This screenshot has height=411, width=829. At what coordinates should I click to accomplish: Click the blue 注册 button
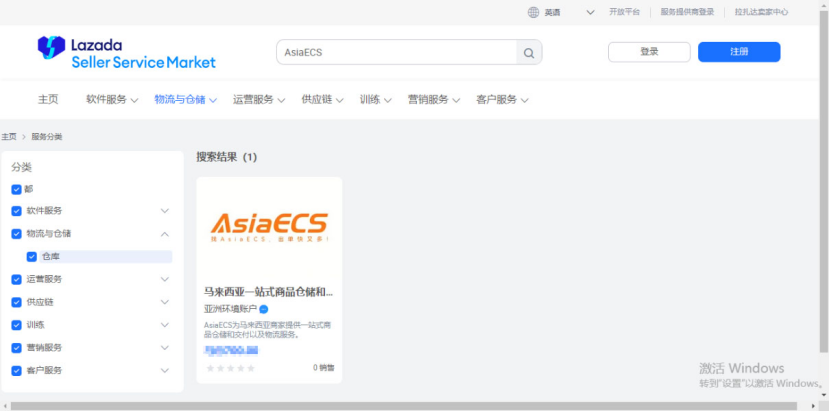[x=739, y=52]
